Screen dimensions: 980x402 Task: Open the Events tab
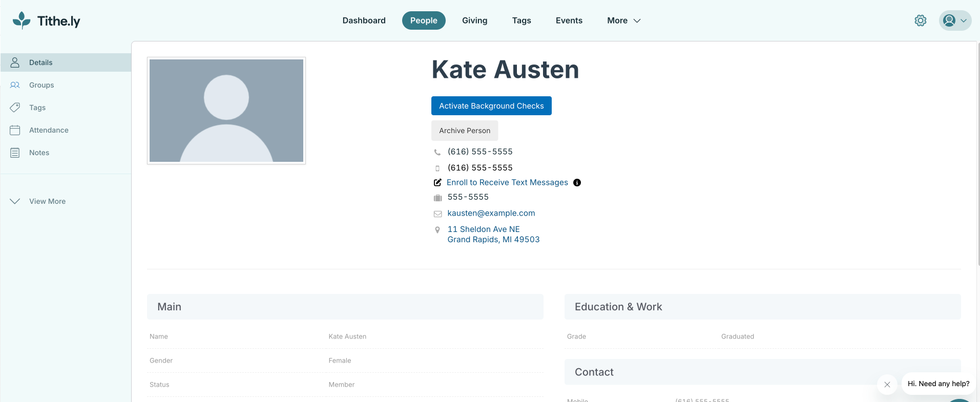[569, 20]
